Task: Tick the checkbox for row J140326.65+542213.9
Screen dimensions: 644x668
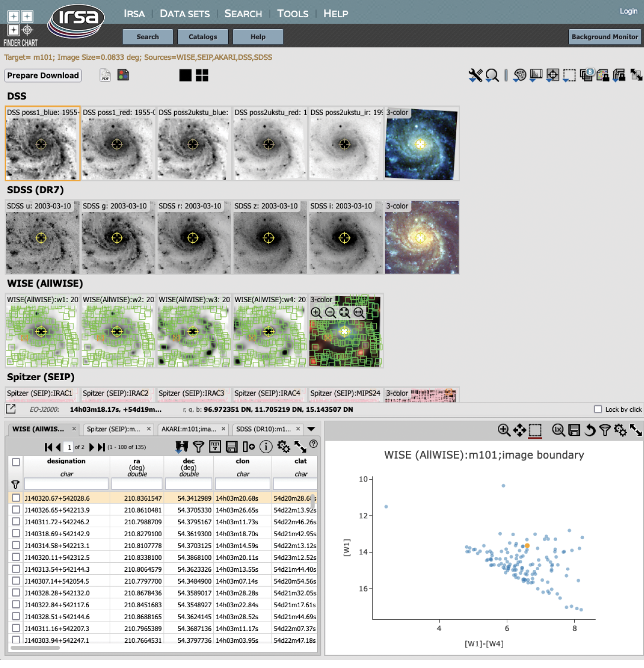Action: (16, 510)
